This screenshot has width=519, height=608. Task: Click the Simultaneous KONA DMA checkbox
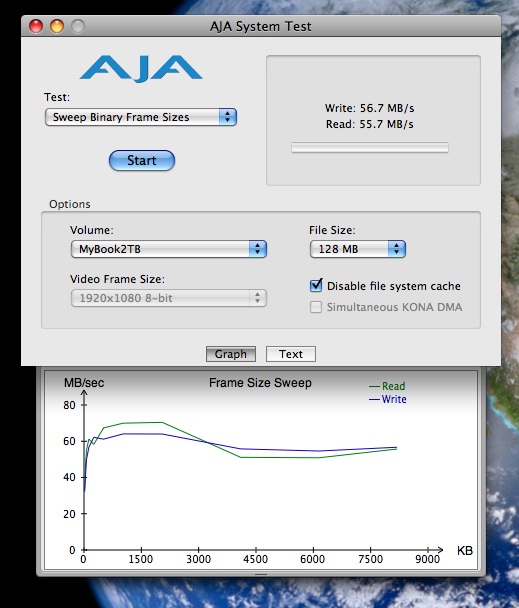click(x=316, y=307)
